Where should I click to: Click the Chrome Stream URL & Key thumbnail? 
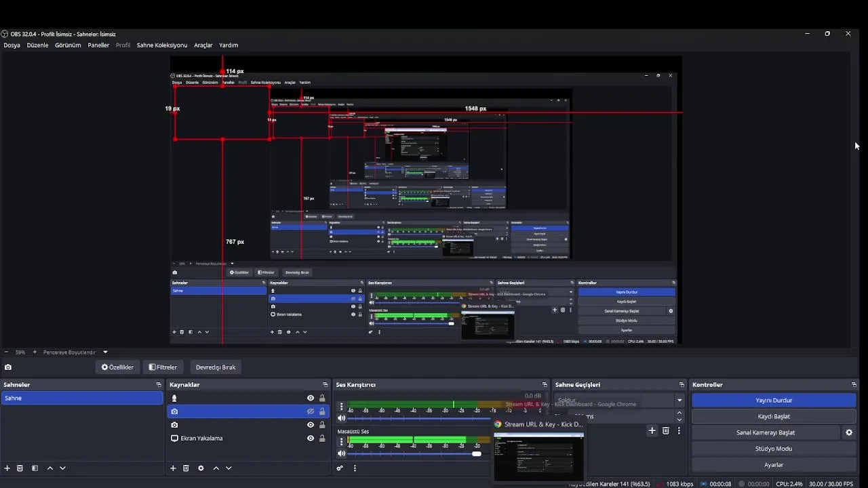(x=538, y=456)
